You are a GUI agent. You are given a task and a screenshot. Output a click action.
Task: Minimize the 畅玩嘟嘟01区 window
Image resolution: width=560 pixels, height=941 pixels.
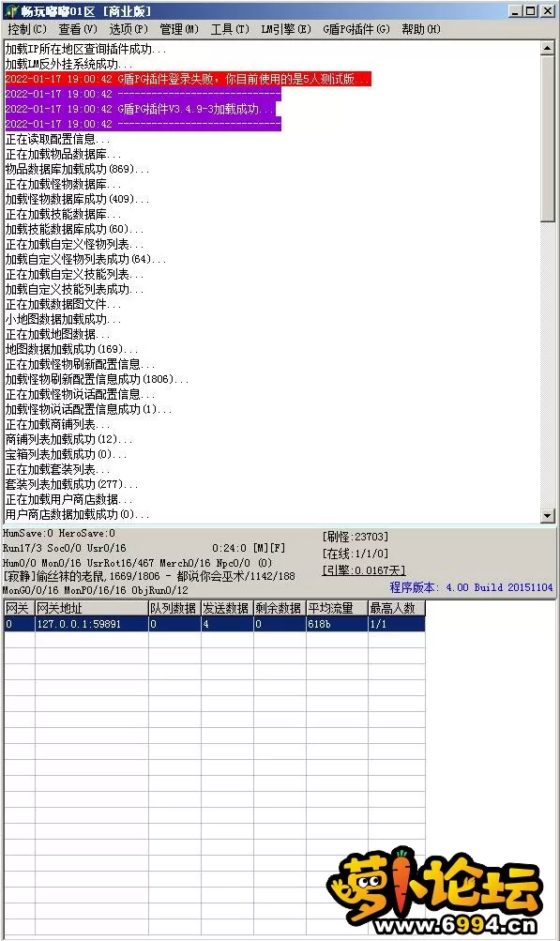516,11
